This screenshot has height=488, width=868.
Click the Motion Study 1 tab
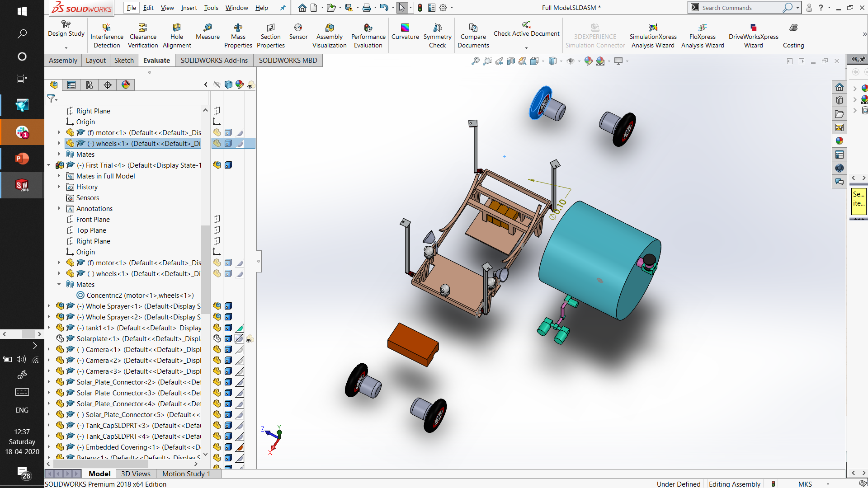(186, 474)
